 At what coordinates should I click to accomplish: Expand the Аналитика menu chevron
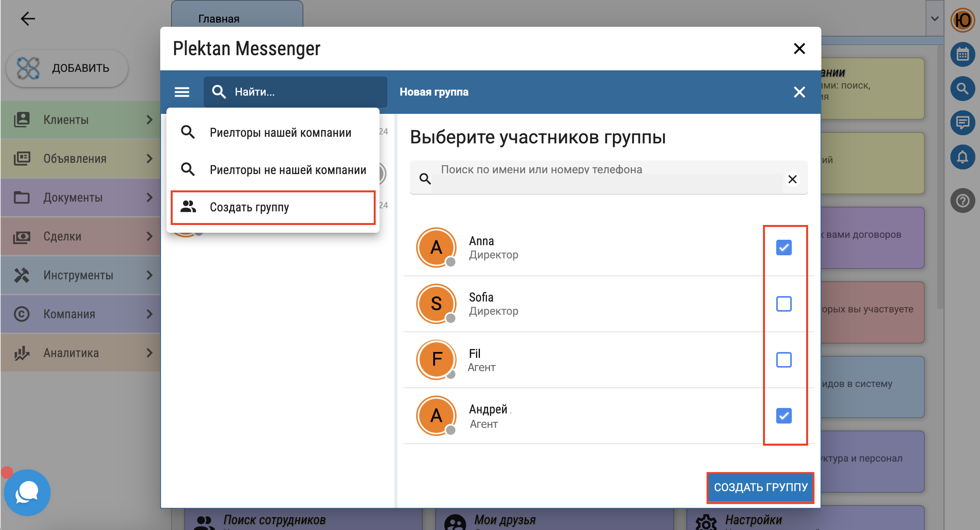click(x=149, y=353)
